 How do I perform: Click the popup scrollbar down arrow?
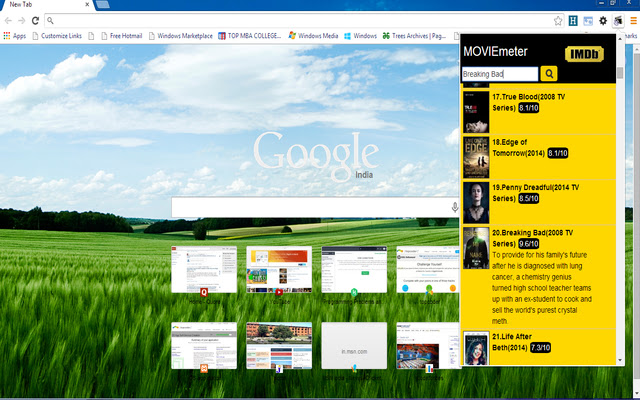tap(620, 360)
